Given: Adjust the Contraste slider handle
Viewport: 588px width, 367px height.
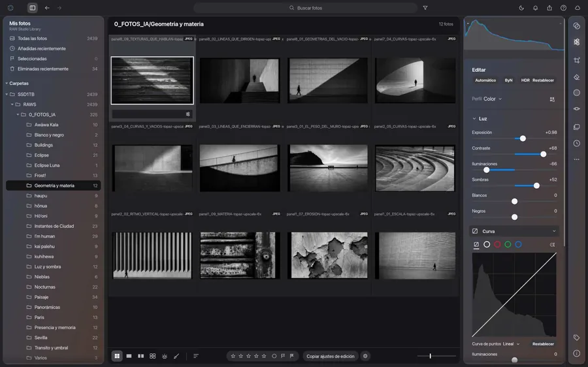Looking at the screenshot, I should (x=543, y=154).
